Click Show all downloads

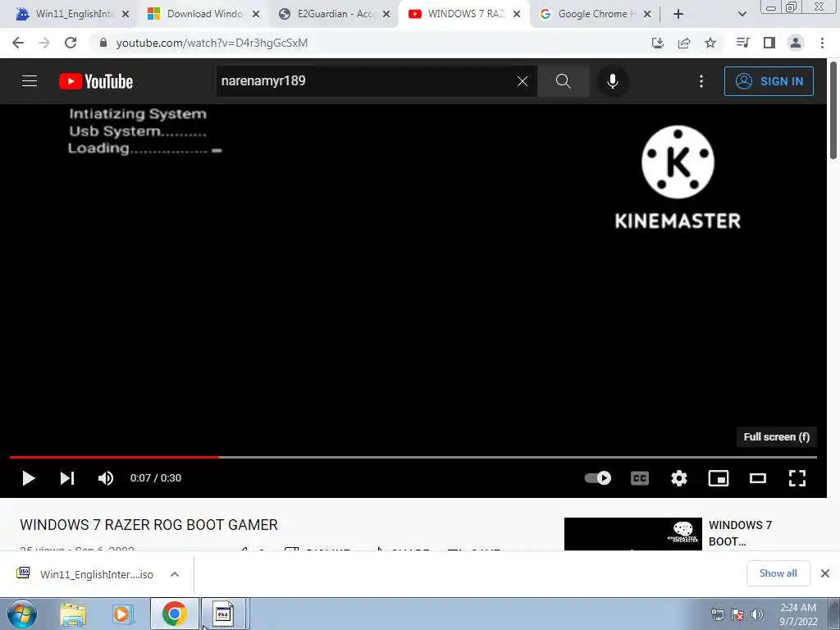tap(778, 573)
